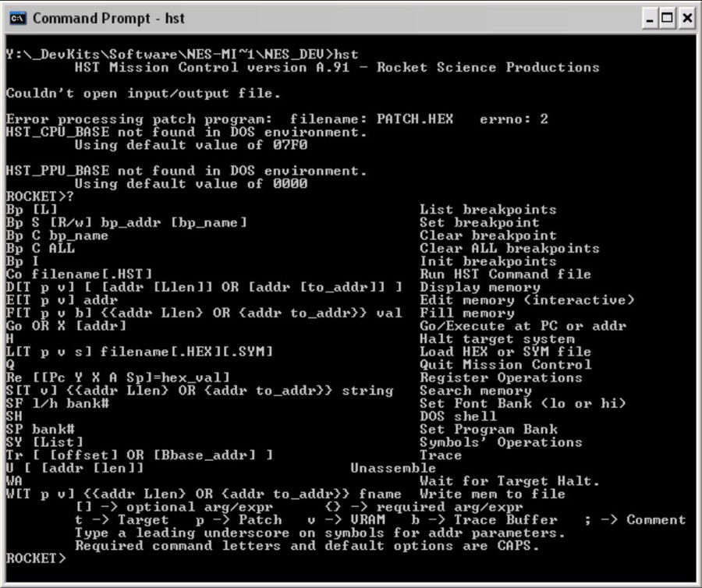Click 'Re [[Pc Y X A Sp]=hex_val]' command
This screenshot has height=588, width=702.
(118, 377)
